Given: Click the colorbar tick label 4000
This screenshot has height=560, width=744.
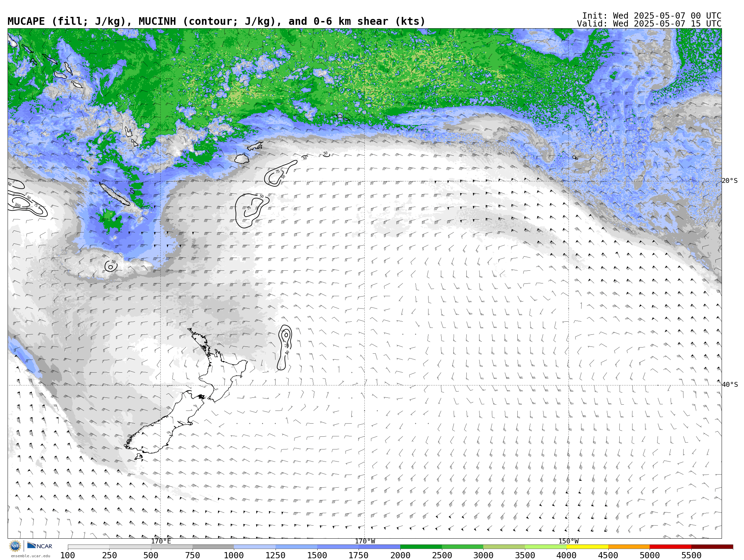Looking at the screenshot, I should tap(567, 555).
